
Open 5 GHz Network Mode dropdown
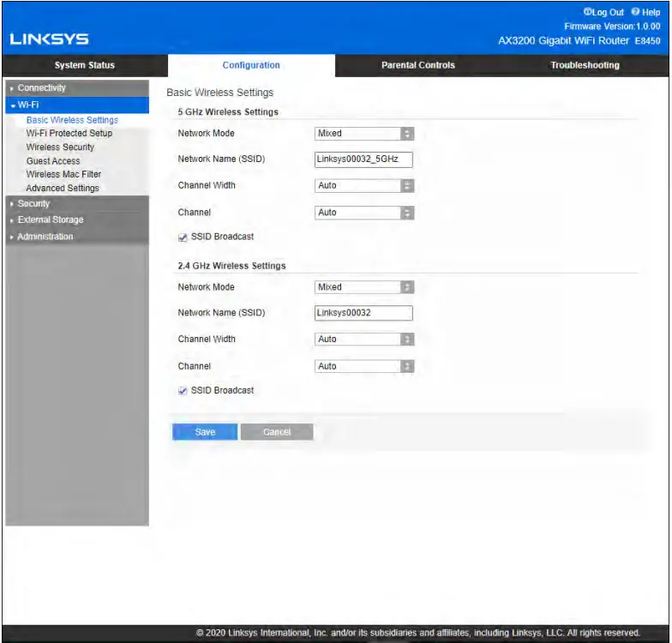click(x=363, y=134)
